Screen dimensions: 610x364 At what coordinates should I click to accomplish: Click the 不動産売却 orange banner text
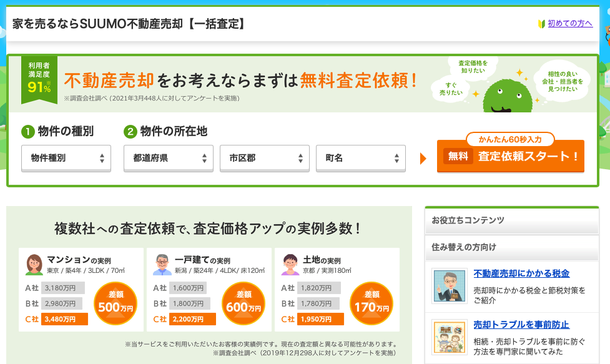click(109, 81)
